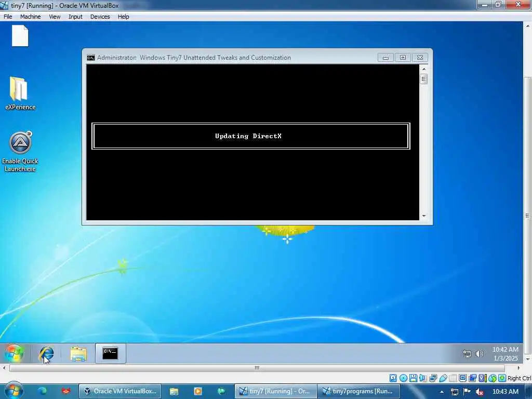532x399 pixels.
Task: Click the mouse integration indicator
Action: [x=493, y=378]
